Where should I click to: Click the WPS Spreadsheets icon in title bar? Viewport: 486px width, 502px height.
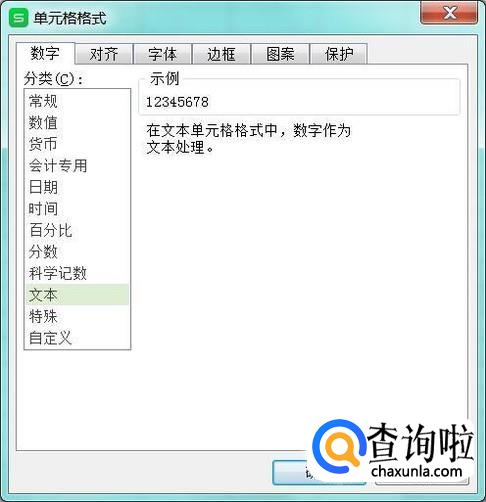pos(18,18)
